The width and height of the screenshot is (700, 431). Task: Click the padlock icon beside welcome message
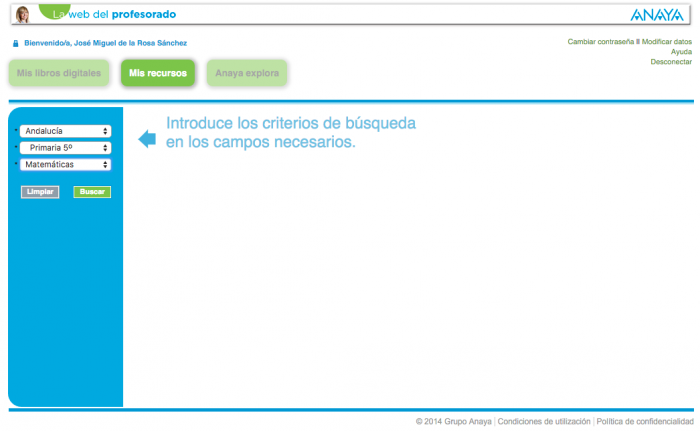[x=15, y=43]
